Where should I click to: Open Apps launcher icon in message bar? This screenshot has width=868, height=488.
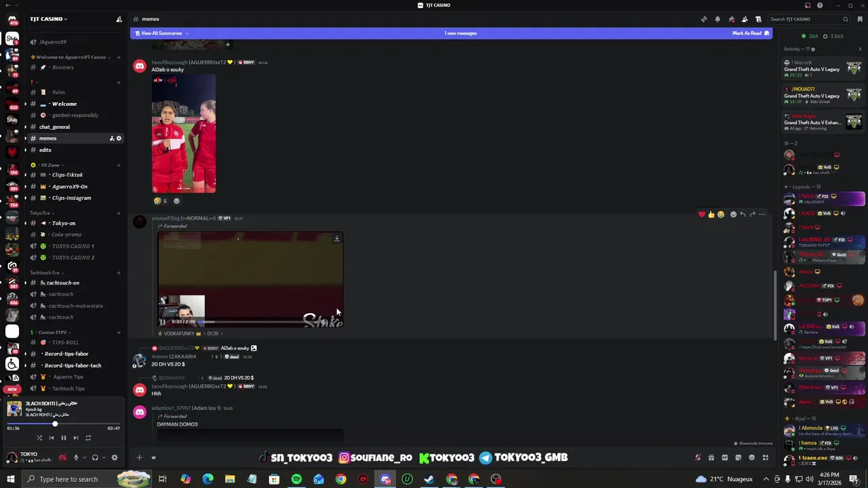tap(766, 457)
